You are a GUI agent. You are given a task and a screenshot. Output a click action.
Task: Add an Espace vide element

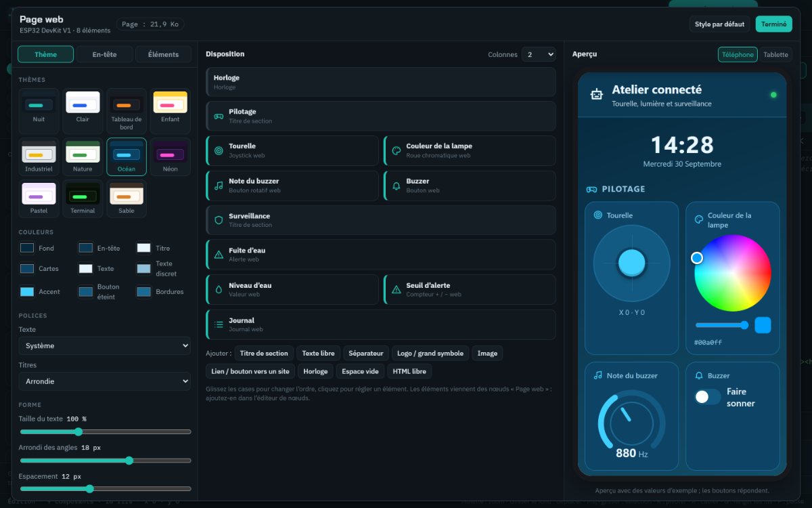coord(360,371)
